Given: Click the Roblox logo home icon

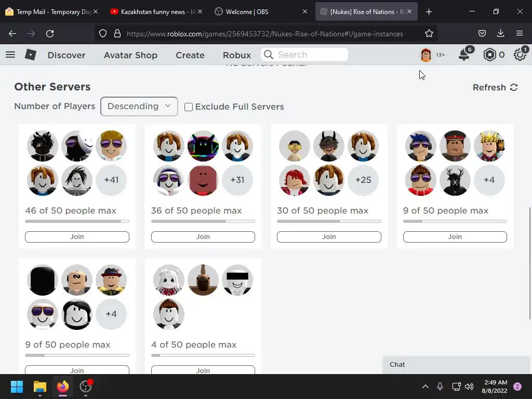Looking at the screenshot, I should coord(31,55).
